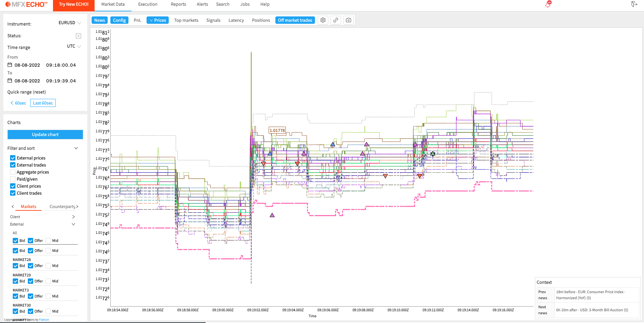Image resolution: width=644 pixels, height=323 pixels.
Task: Click the Prev news context entry
Action: coord(588,295)
